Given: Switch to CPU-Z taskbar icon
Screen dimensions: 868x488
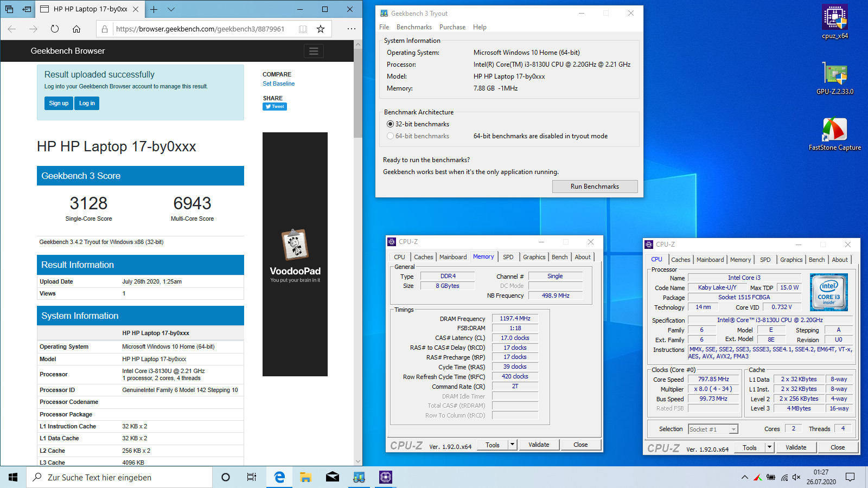Looking at the screenshot, I should [386, 477].
